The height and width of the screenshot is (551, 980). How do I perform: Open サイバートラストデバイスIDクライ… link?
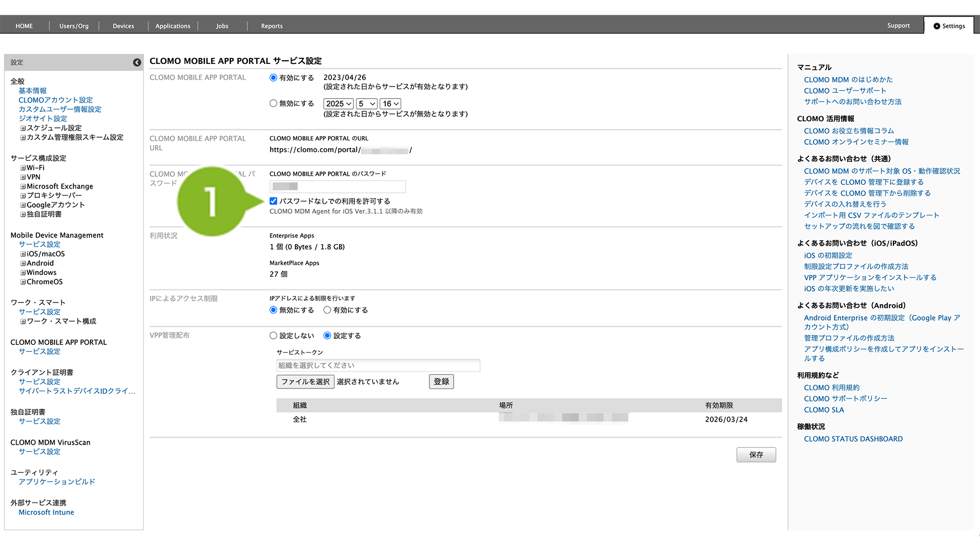(77, 391)
